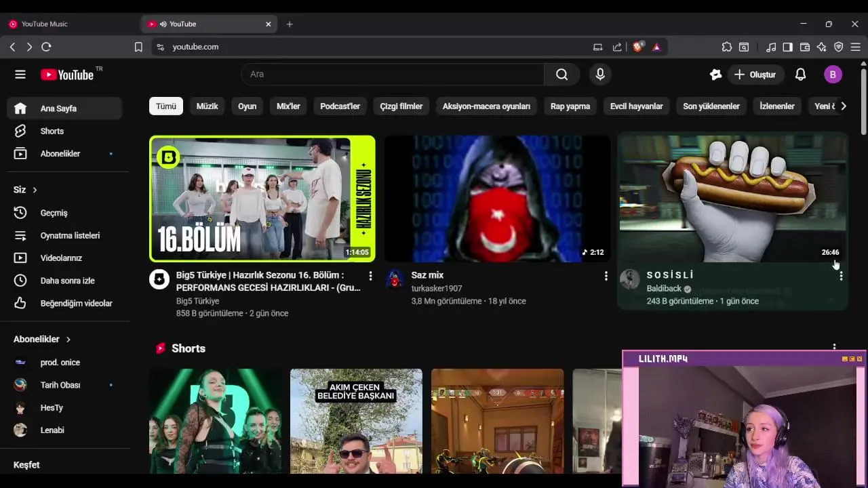Open the prod. onice subscription channel
This screenshot has height=488, width=868.
coord(64,363)
